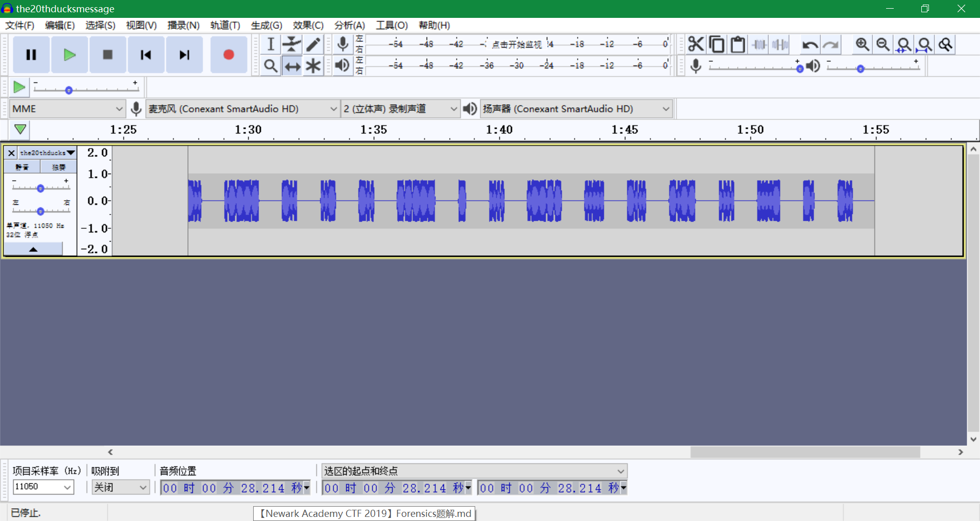The width and height of the screenshot is (980, 521).
Task: Open the Analyze (分析) menu
Action: 350,26
